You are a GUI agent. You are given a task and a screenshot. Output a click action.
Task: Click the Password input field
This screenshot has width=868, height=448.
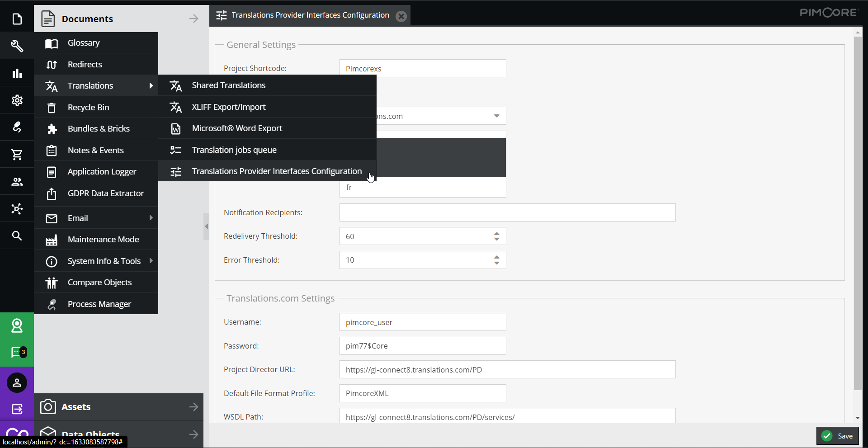pos(423,346)
